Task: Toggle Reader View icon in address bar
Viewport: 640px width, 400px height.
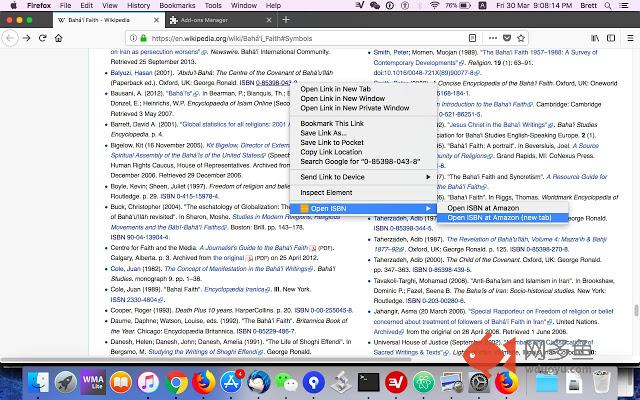Action: [472, 38]
